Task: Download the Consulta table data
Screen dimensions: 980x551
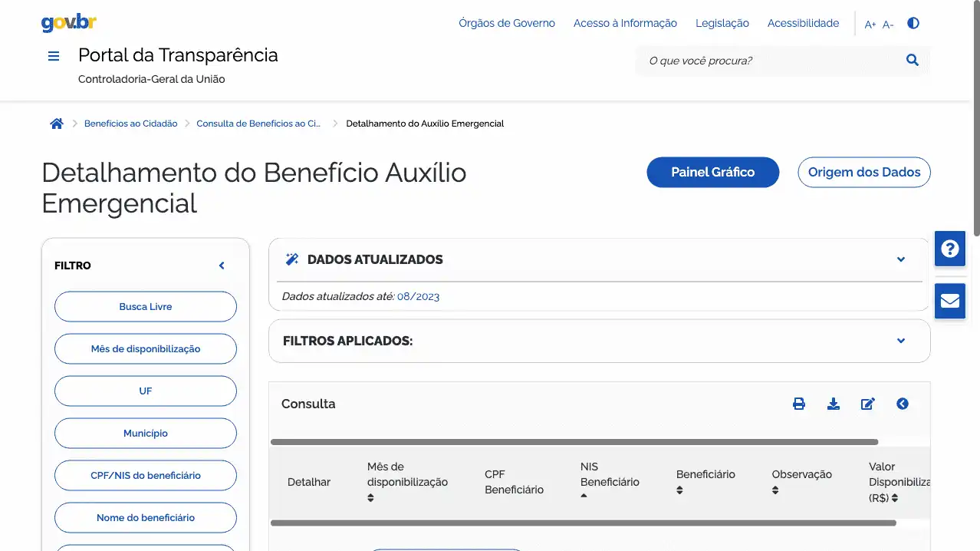Action: tap(834, 404)
